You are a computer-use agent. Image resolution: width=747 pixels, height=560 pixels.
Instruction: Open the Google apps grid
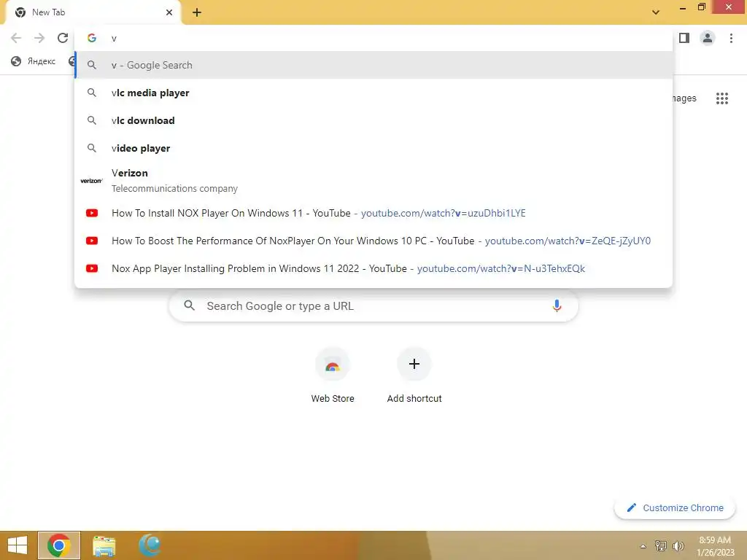(x=721, y=98)
